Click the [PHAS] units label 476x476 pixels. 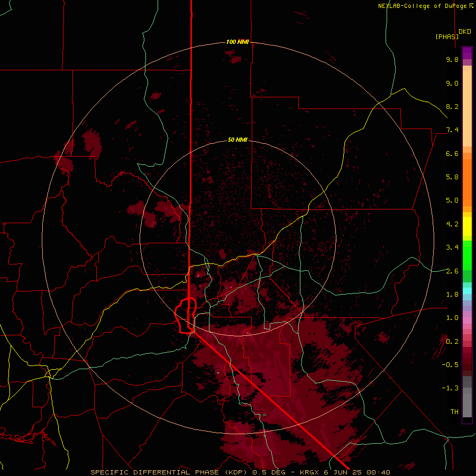(447, 36)
